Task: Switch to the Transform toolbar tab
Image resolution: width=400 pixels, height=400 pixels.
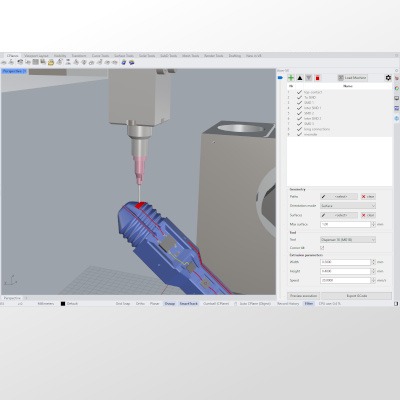Action: click(79, 56)
